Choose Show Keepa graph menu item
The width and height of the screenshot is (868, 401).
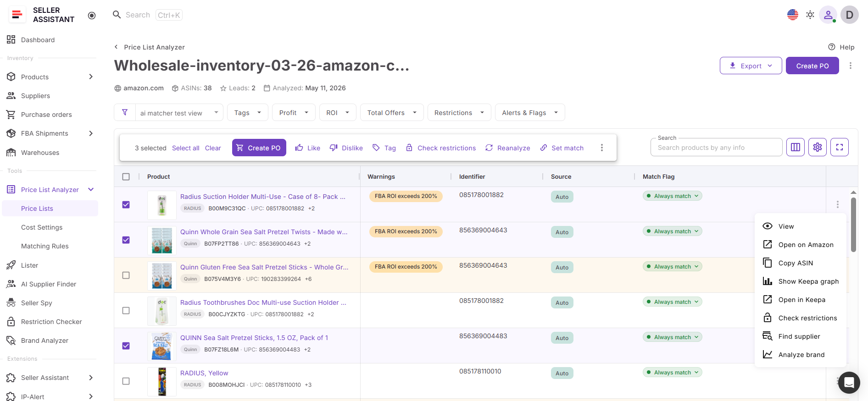pyautogui.click(x=801, y=281)
